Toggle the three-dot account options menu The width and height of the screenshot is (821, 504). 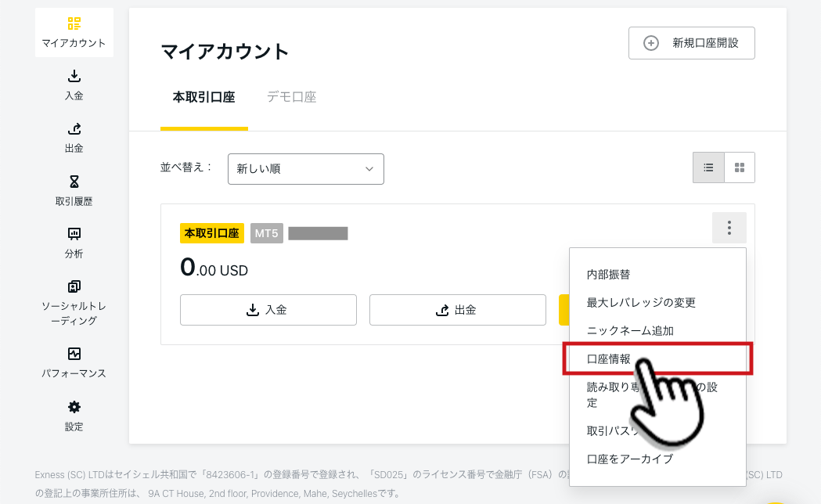click(x=729, y=228)
